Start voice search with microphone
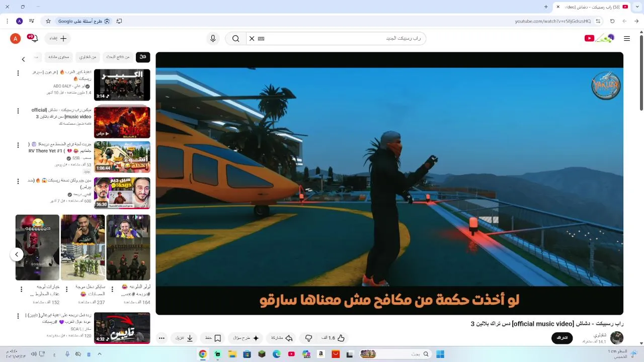This screenshot has height=362, width=644. pyautogui.click(x=213, y=38)
